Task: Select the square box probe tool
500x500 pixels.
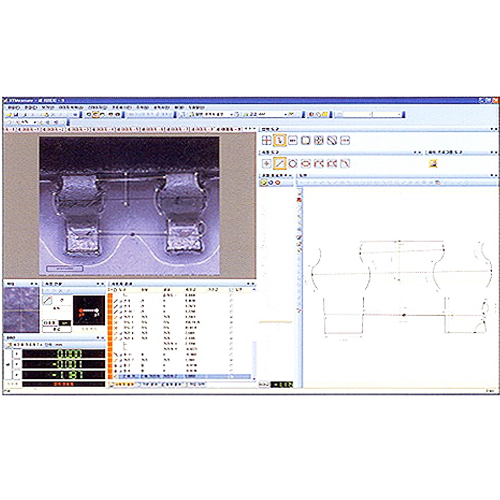Action: click(305, 141)
